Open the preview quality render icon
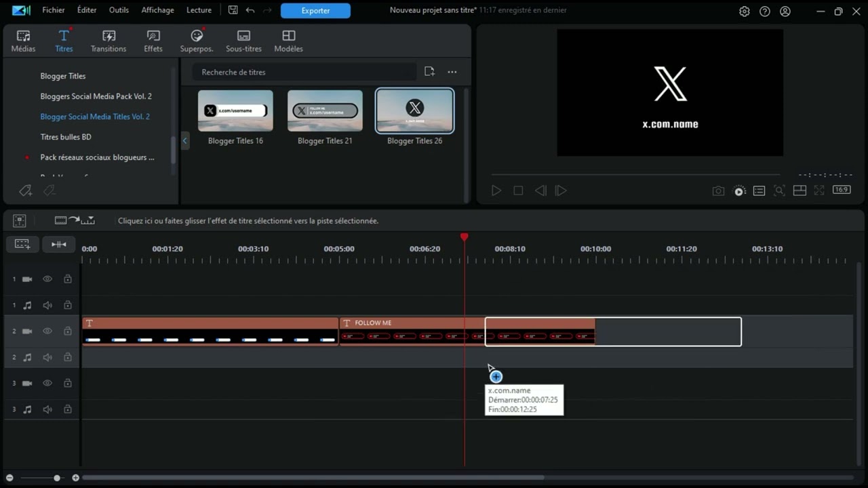Viewport: 868px width, 488px height. point(739,191)
